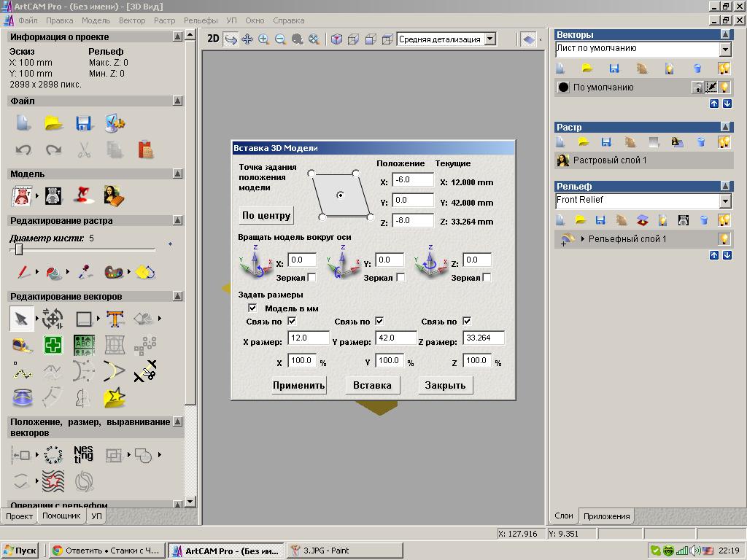This screenshot has height=560, width=747.
Task: Click the red lamp icon in Model panel
Action: [x=82, y=195]
